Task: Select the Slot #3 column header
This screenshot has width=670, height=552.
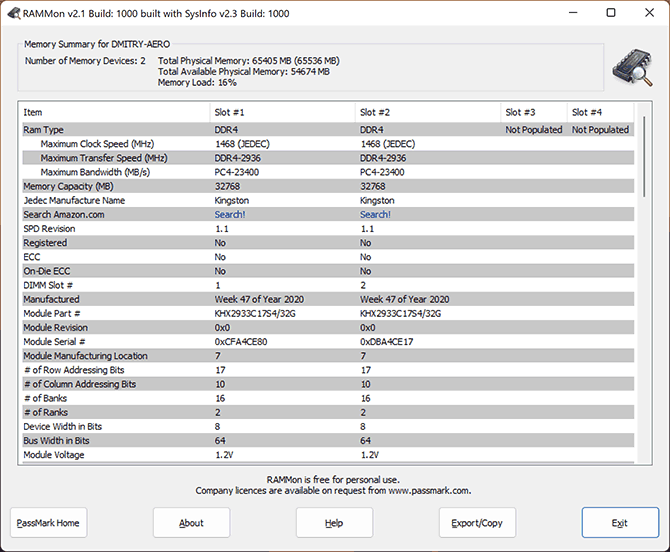Action: pos(533,112)
